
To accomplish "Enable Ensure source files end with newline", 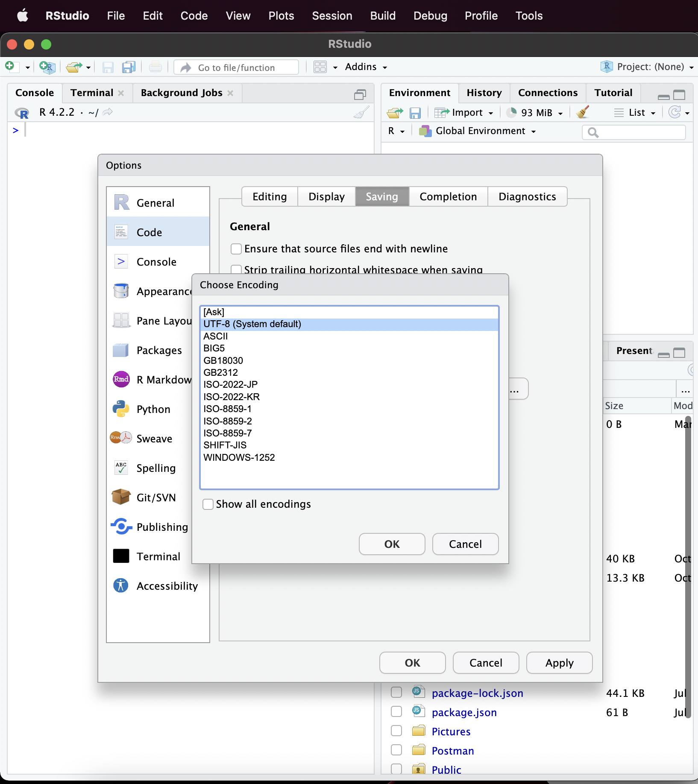I will (x=236, y=249).
